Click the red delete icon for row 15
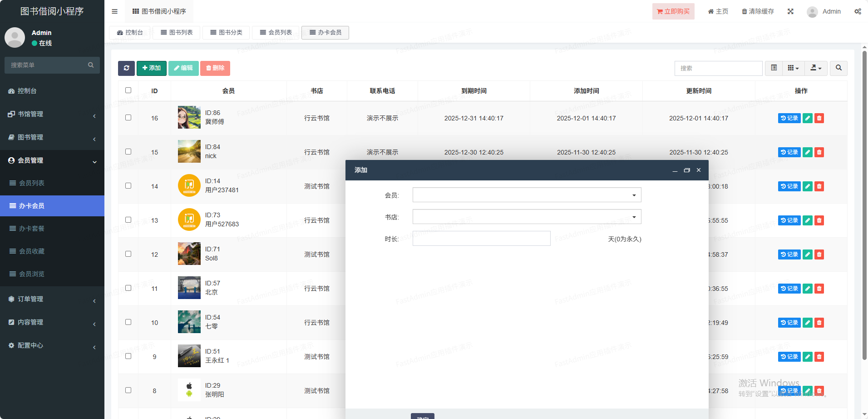 point(819,152)
